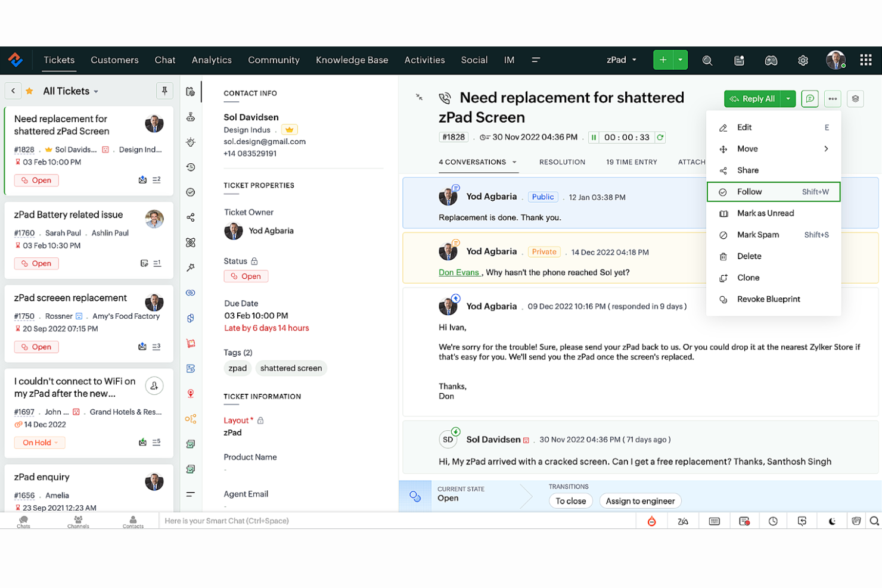Open the Settings gear in the top bar

point(803,60)
